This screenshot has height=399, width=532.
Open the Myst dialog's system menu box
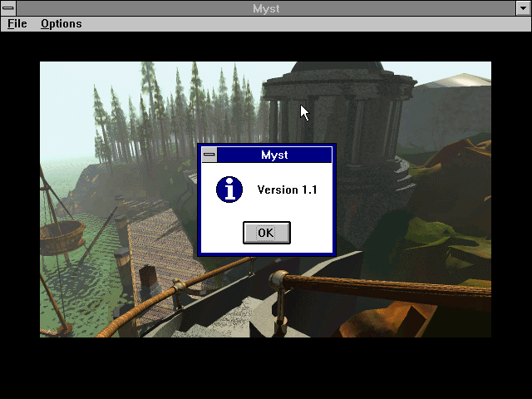[209, 155]
